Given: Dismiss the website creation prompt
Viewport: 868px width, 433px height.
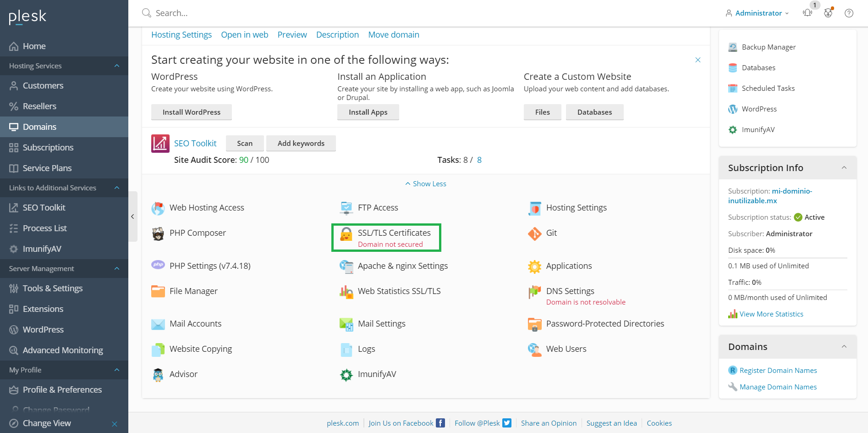Looking at the screenshot, I should tap(698, 60).
